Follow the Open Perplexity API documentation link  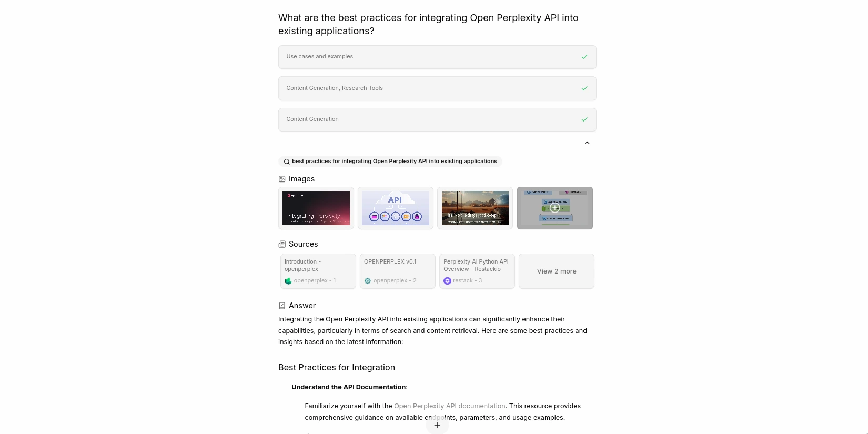click(449, 406)
